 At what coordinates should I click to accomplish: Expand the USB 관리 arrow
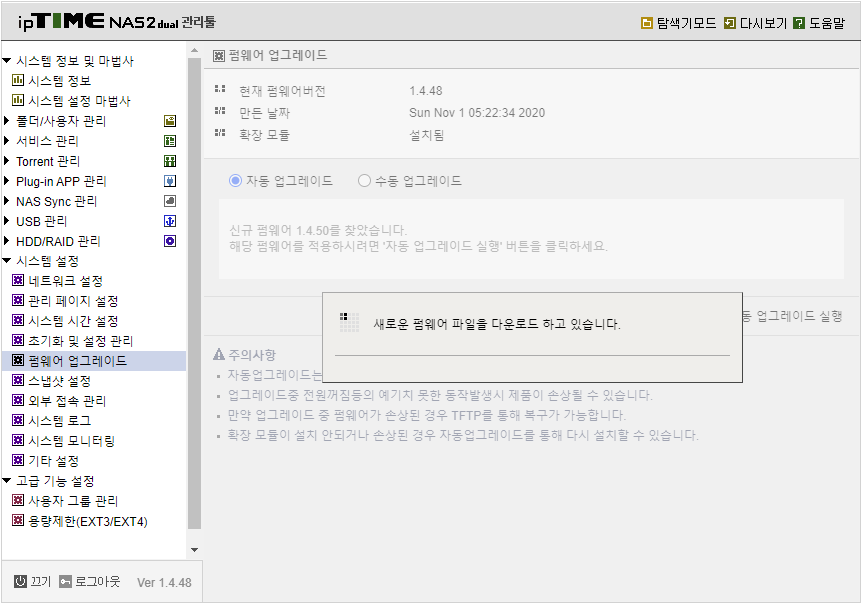click(7, 221)
